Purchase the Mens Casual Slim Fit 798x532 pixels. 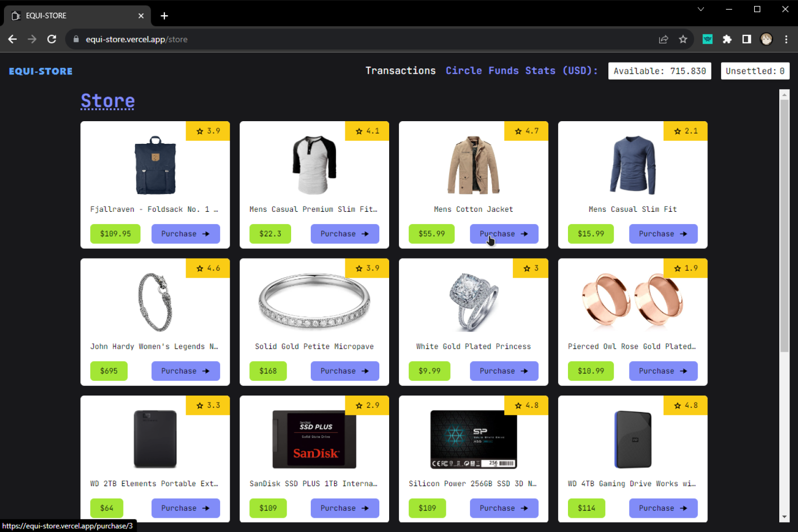coord(663,234)
